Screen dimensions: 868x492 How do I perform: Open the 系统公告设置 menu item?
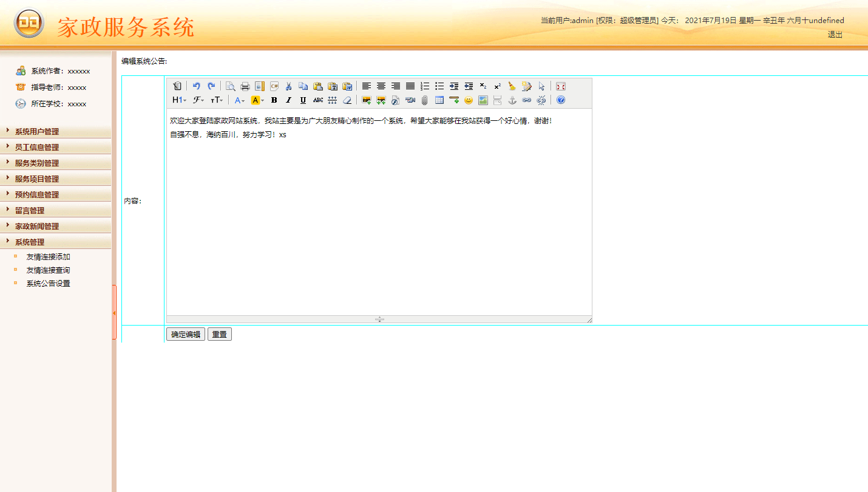(48, 284)
